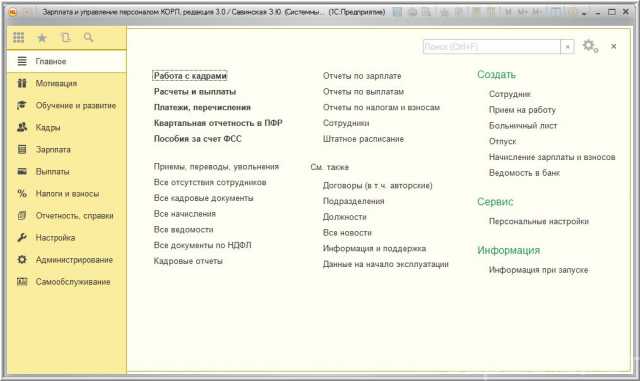Open Все документы по НДФЛ

(202, 245)
